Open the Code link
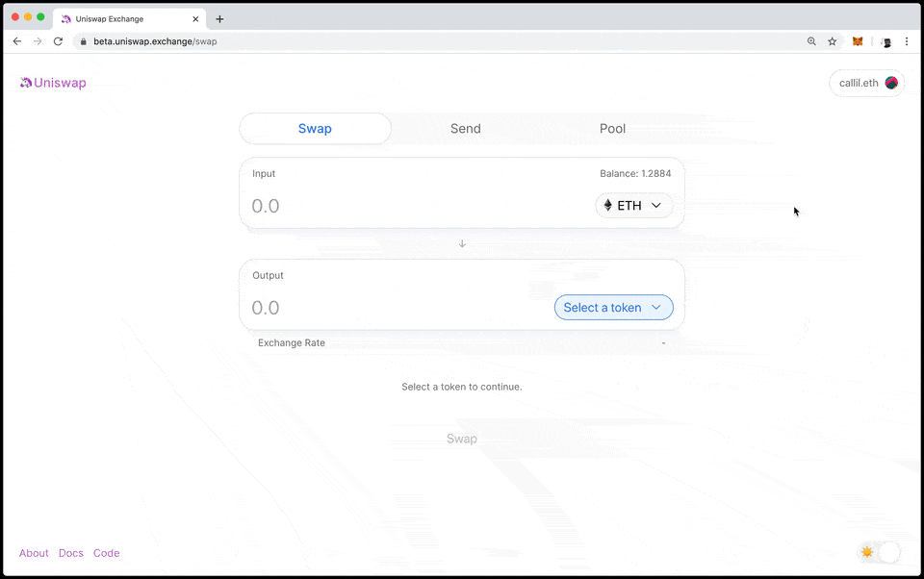This screenshot has width=924, height=579. 106,553
